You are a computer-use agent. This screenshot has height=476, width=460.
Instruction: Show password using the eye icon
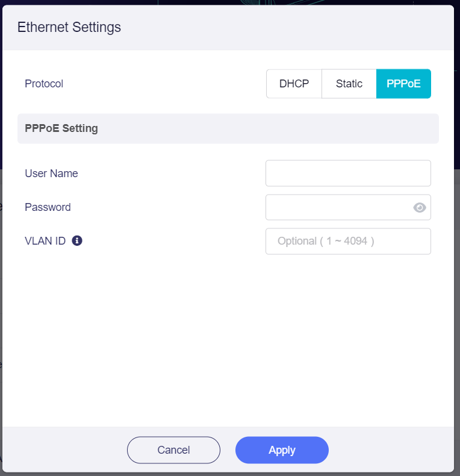(x=420, y=208)
